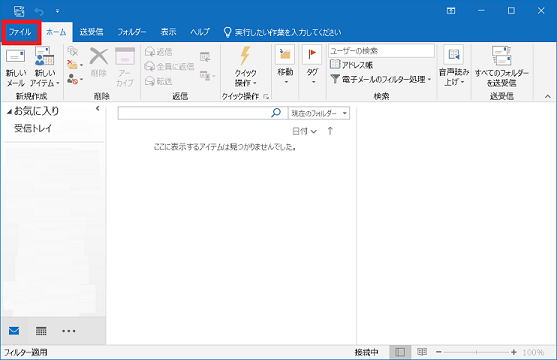Click フィルター適用 in status bar

point(26,353)
